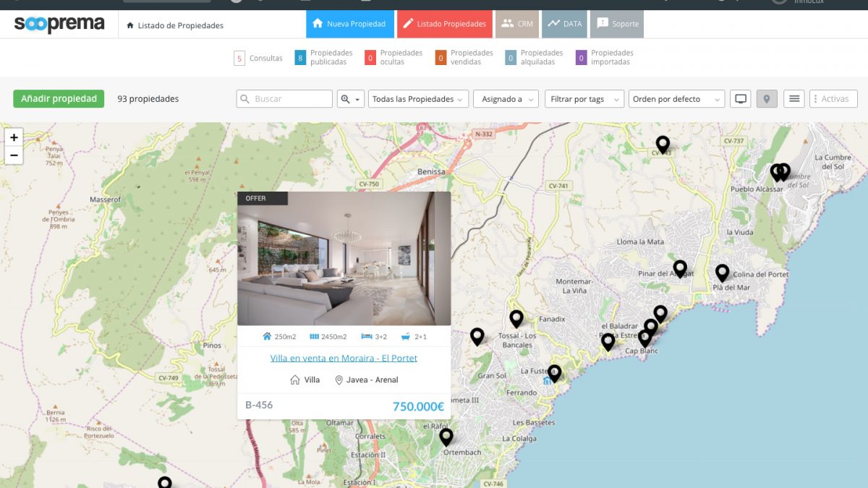868x488 pixels.
Task: Click the 750.000€ price
Action: pos(418,406)
